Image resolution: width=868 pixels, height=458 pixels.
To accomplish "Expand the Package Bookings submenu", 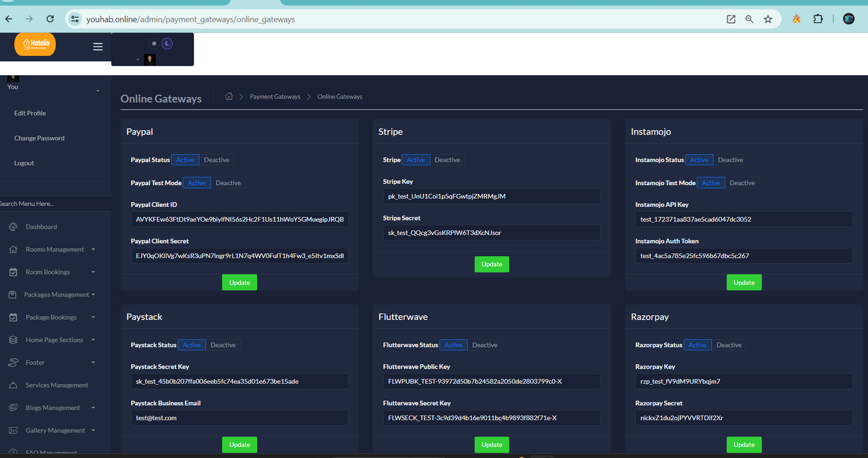I will click(x=93, y=317).
